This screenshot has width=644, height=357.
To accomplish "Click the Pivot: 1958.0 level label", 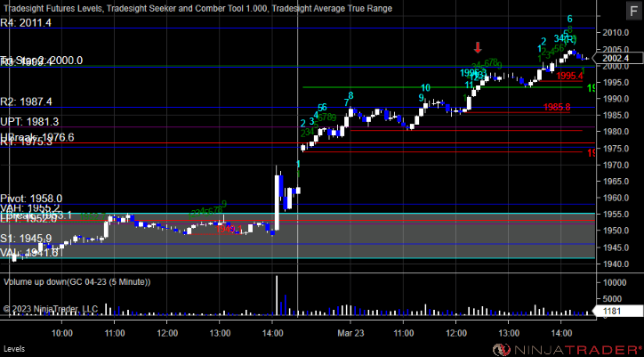I will click(x=31, y=199).
